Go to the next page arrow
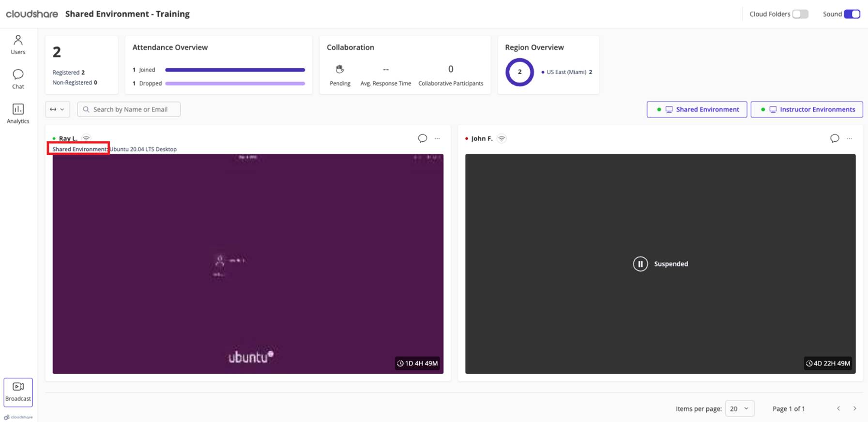The height and width of the screenshot is (422, 868). [x=854, y=408]
